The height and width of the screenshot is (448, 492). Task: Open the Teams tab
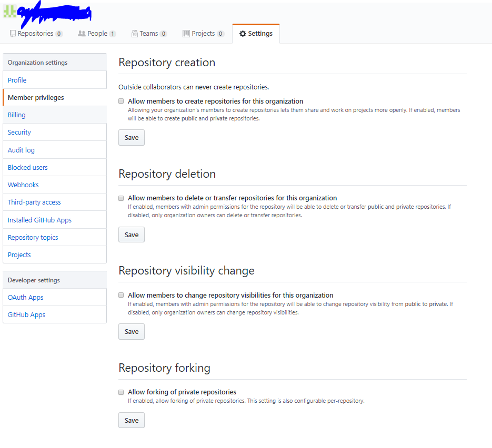(149, 34)
